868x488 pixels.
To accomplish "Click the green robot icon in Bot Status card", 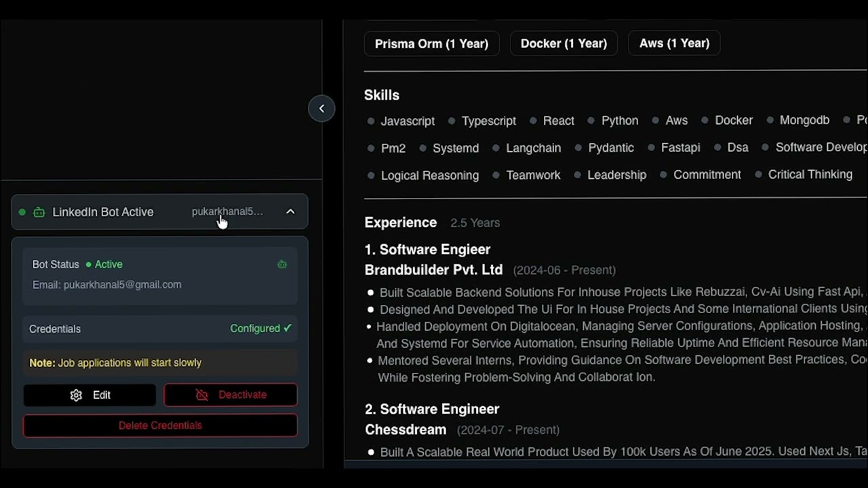I will 282,264.
